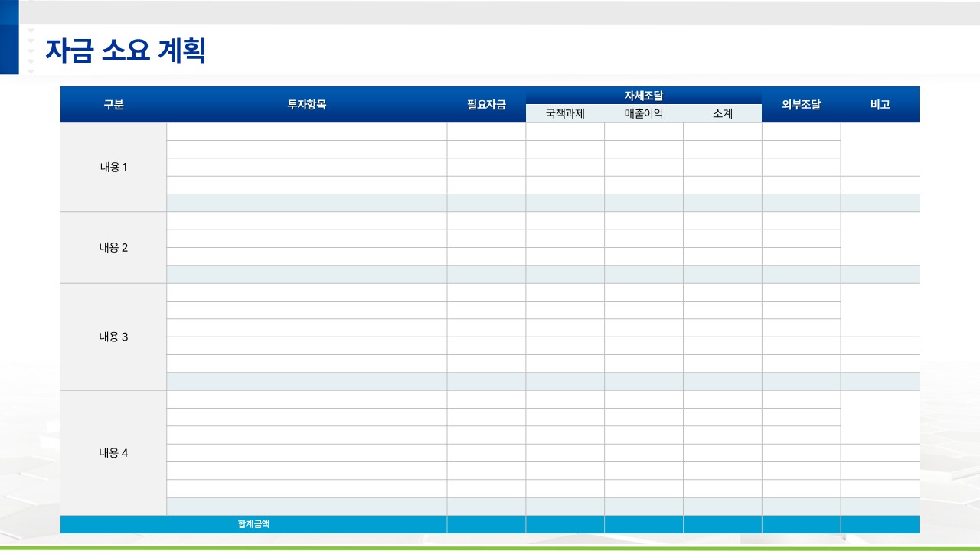Select the 외부조달 column header

pyautogui.click(x=802, y=105)
